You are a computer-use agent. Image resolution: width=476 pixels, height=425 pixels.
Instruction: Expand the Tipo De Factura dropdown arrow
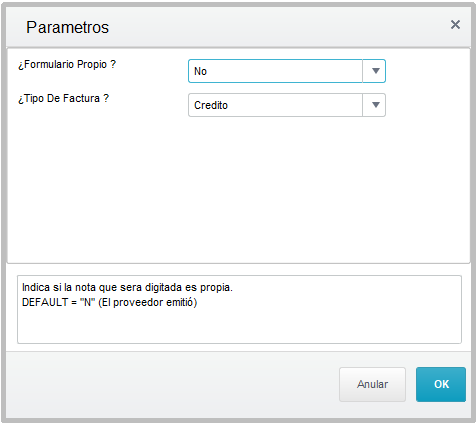(375, 105)
